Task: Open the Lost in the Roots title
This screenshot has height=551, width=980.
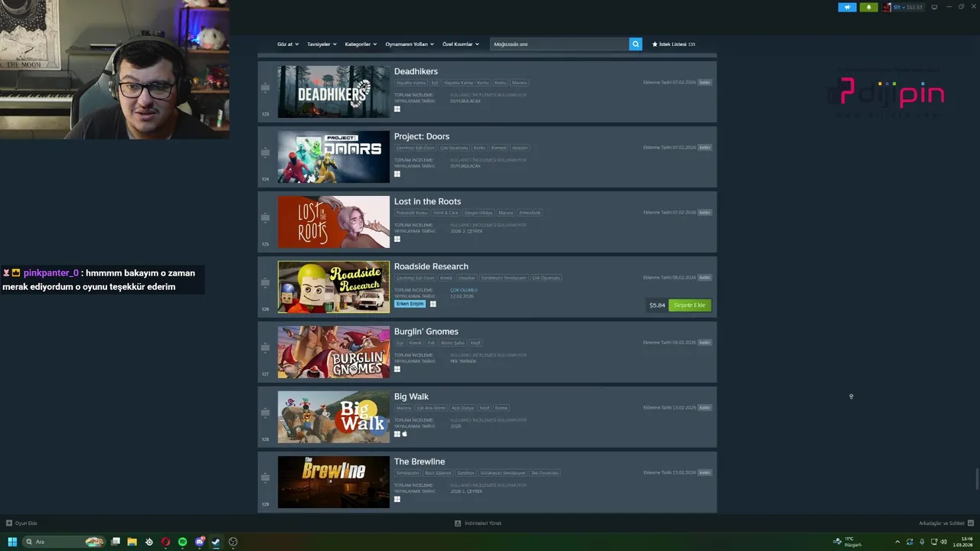Action: [427, 201]
